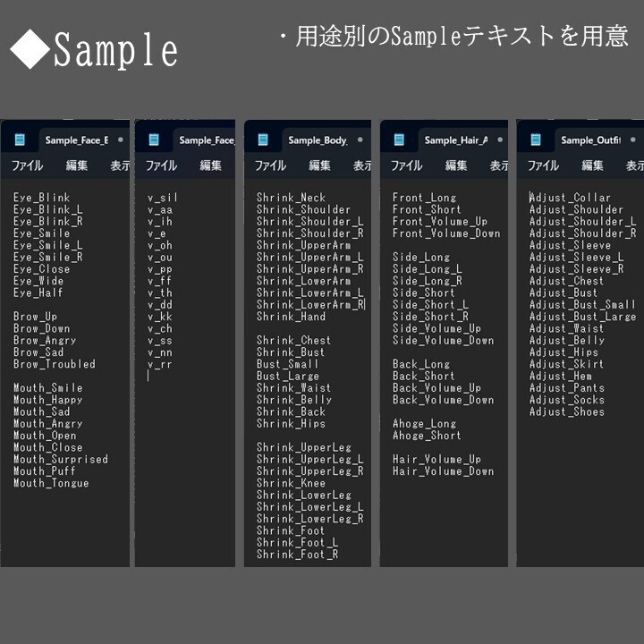644x644 pixels.
Task: Click the line Shrink_Foot_R
Action: click(x=297, y=555)
